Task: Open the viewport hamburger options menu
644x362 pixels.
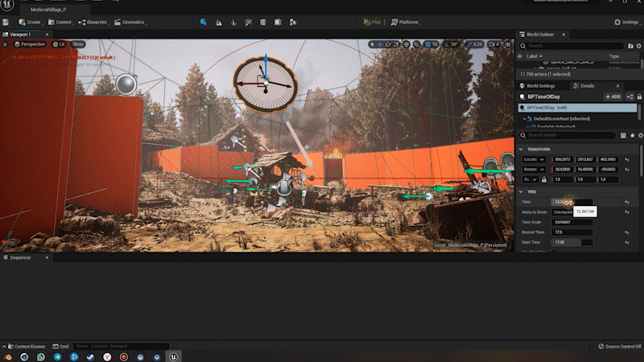Action: pos(6,44)
